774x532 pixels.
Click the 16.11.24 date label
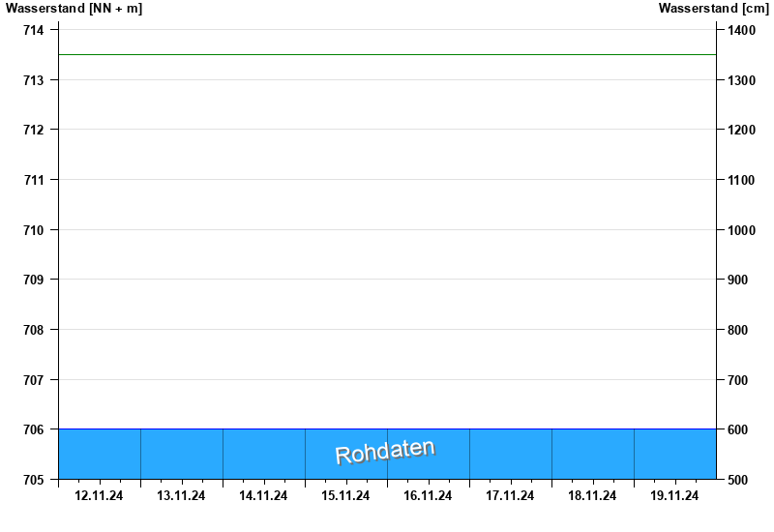(x=428, y=496)
